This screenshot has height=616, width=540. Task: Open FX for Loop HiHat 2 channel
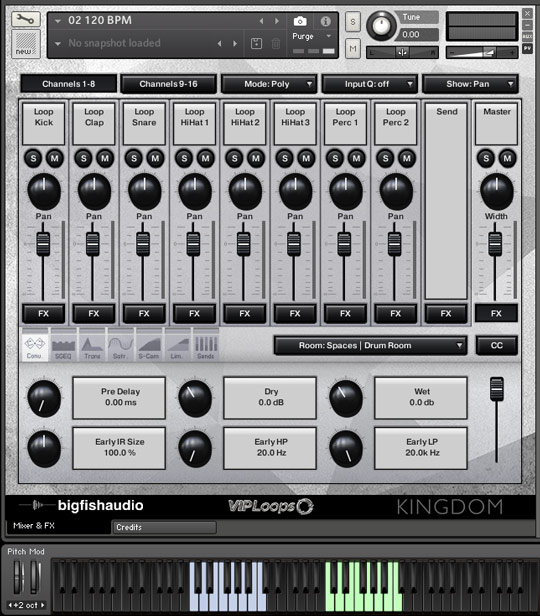245,314
